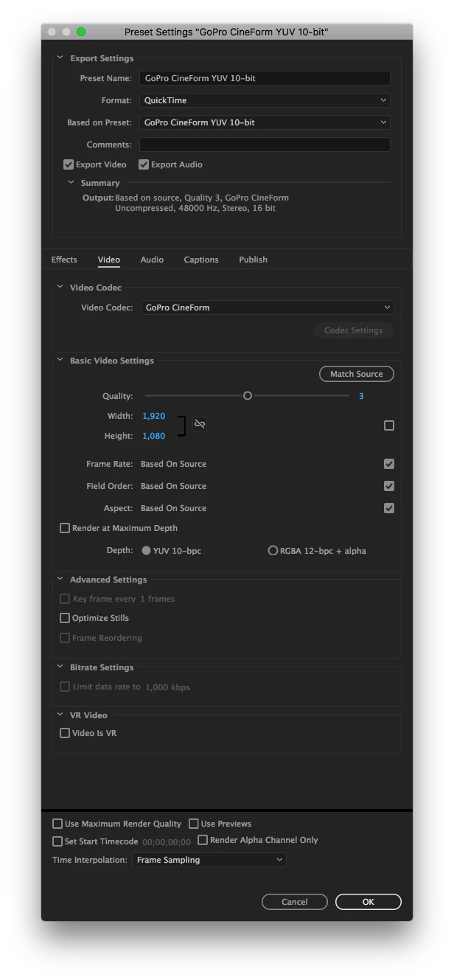Uncheck the Aspect match source checkbox
This screenshot has width=454, height=980.
coord(389,508)
